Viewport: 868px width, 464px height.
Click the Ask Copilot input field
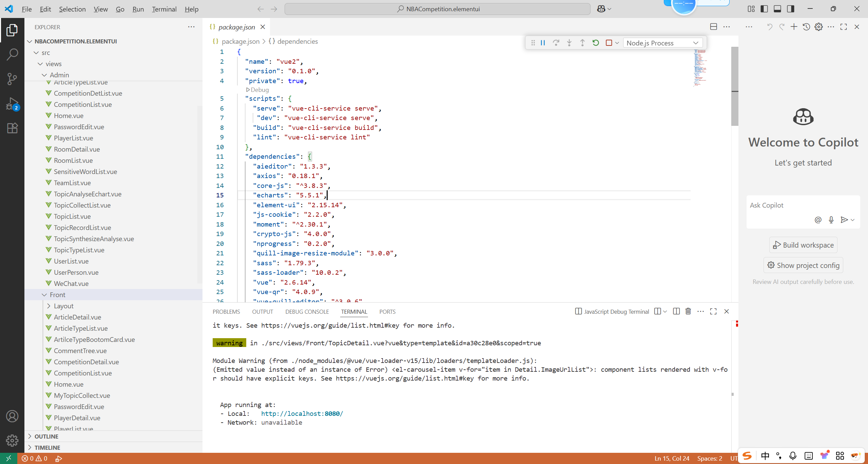click(x=803, y=205)
